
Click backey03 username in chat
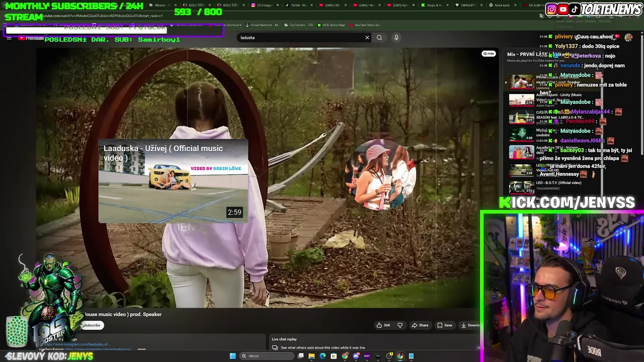point(571,150)
